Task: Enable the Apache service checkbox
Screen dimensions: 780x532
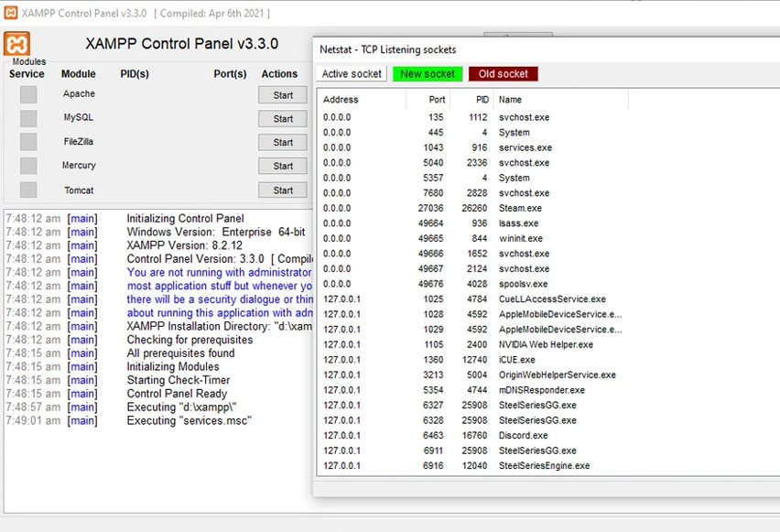Action: (27, 93)
